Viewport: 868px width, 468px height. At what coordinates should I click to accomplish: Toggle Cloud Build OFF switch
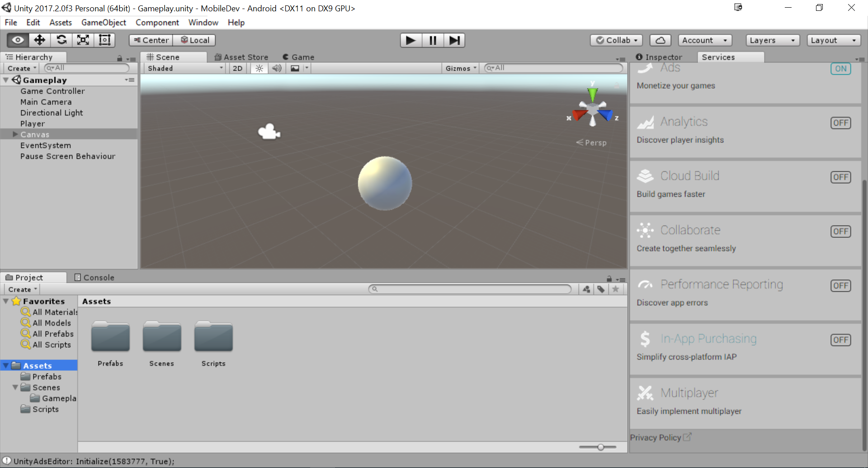(x=840, y=177)
